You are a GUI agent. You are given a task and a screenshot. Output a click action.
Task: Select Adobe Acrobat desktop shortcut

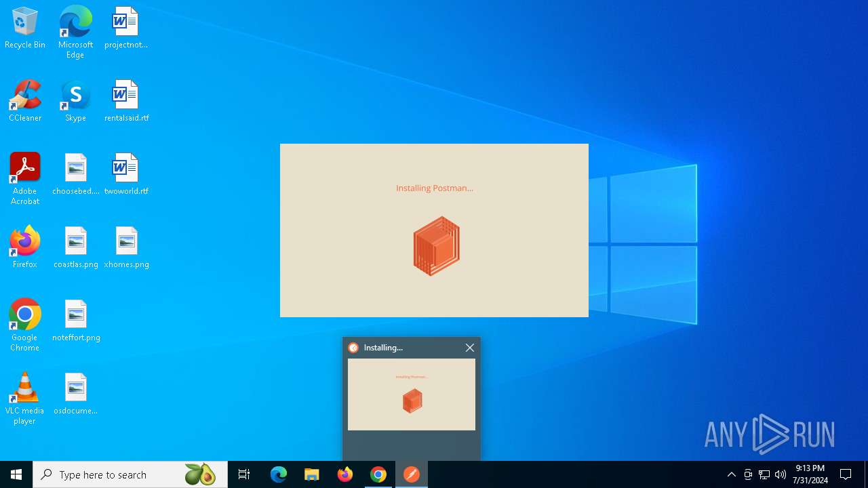(x=25, y=179)
